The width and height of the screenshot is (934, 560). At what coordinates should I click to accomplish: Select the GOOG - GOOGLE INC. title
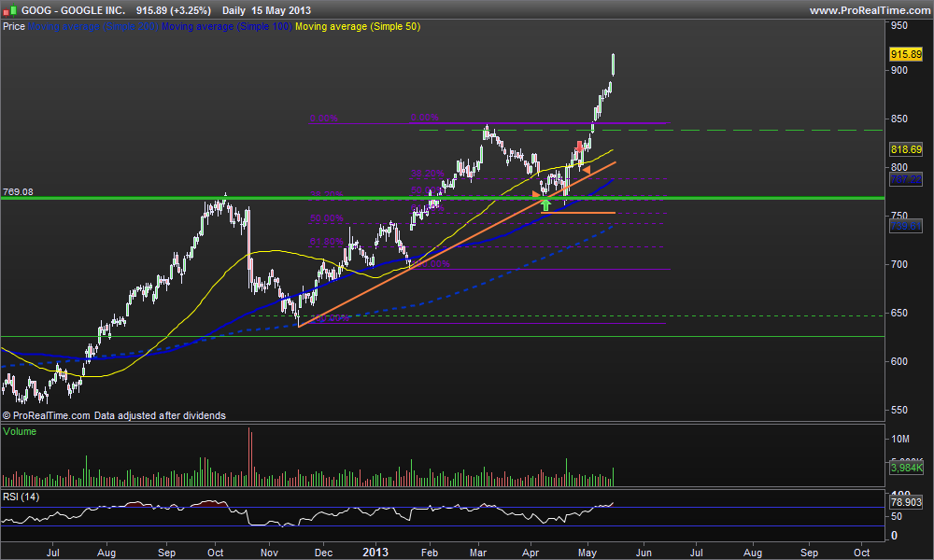(x=73, y=10)
